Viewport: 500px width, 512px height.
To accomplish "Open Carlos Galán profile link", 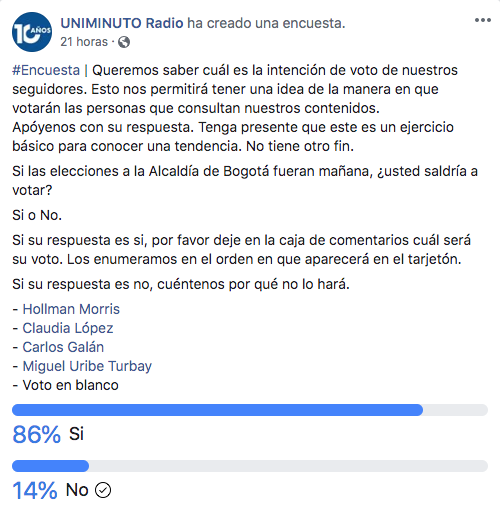I will (63, 347).
